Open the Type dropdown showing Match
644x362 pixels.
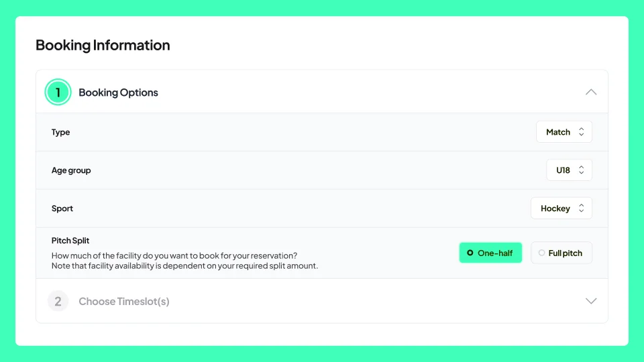[558, 132]
